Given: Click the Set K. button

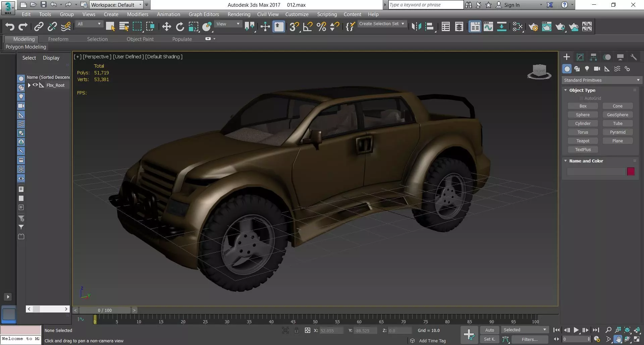Looking at the screenshot, I should (489, 339).
